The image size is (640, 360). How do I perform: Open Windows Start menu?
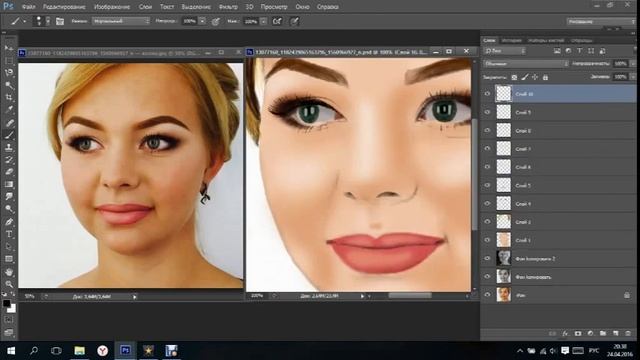[11, 351]
